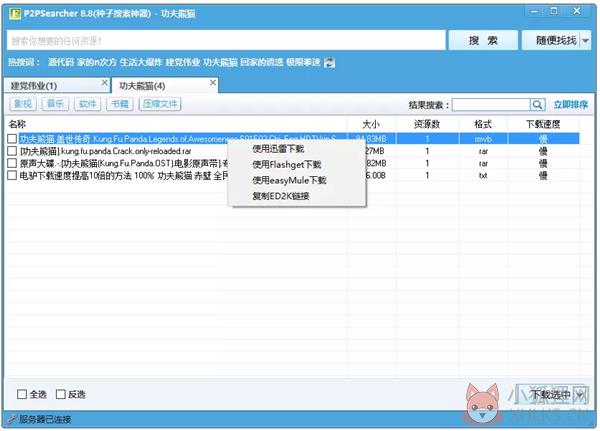Close the 建党伟业(1) tab
This screenshot has height=431, width=600.
(x=105, y=82)
